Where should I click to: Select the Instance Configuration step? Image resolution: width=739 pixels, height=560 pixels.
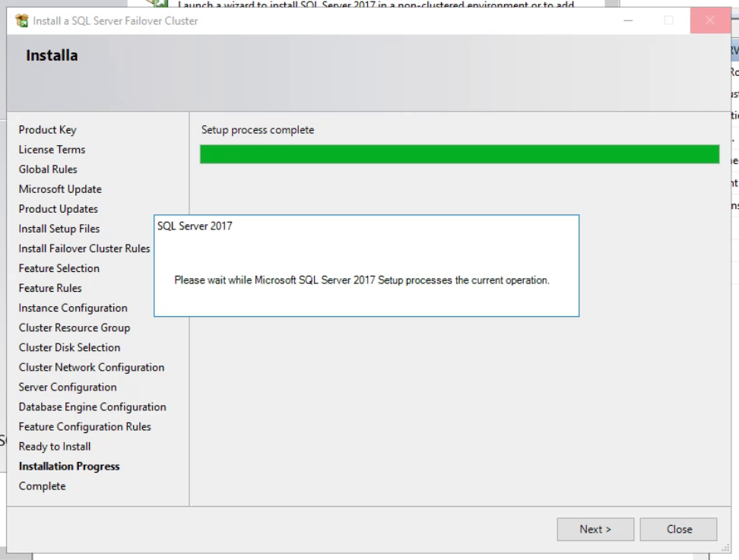[x=73, y=308]
